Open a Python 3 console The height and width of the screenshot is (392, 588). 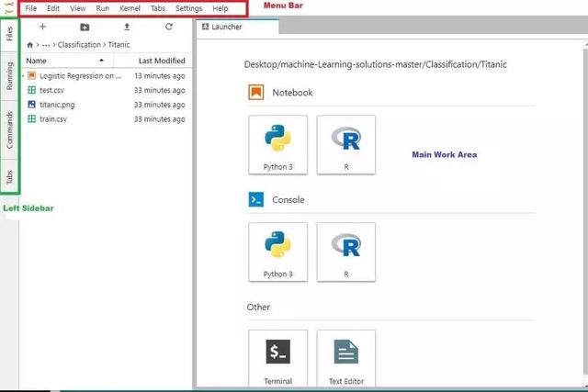click(277, 252)
